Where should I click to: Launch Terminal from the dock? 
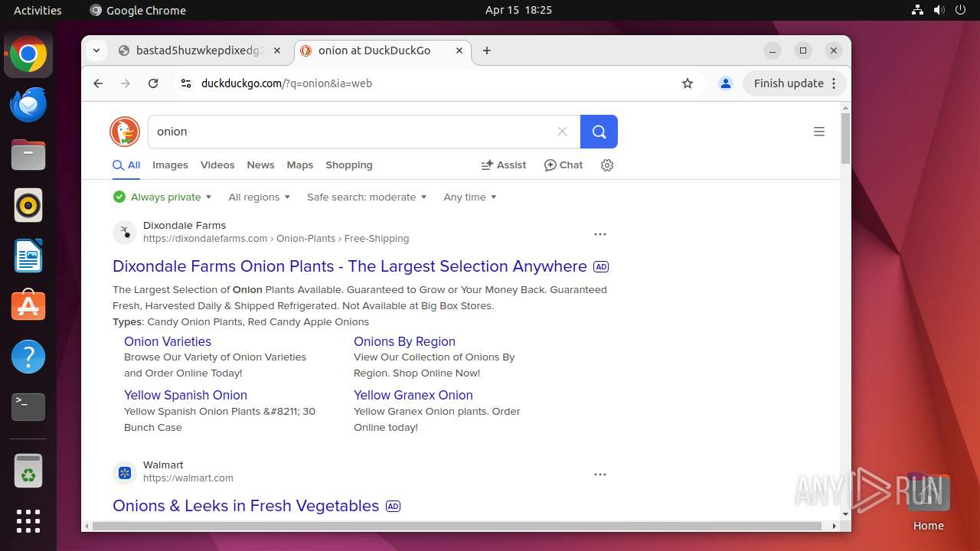click(28, 407)
